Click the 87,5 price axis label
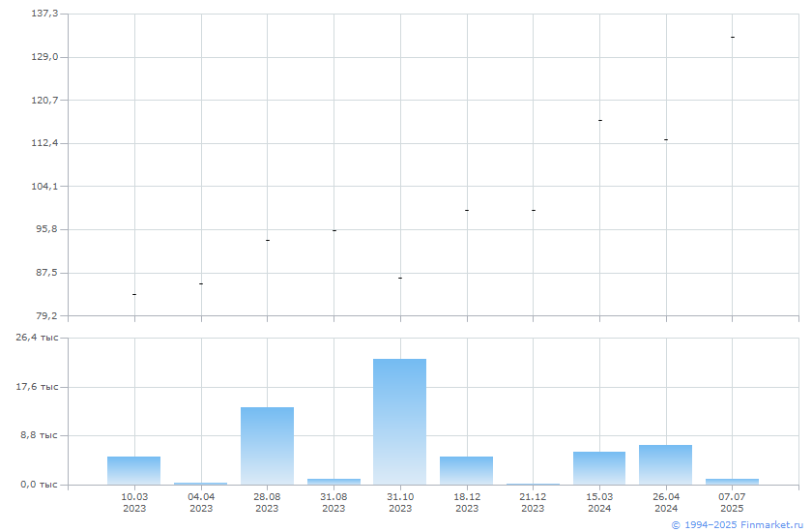812x532 pixels. (x=46, y=272)
